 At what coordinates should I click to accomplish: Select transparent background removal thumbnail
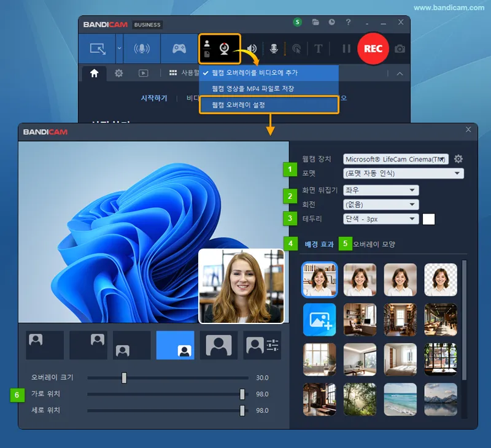click(x=441, y=280)
